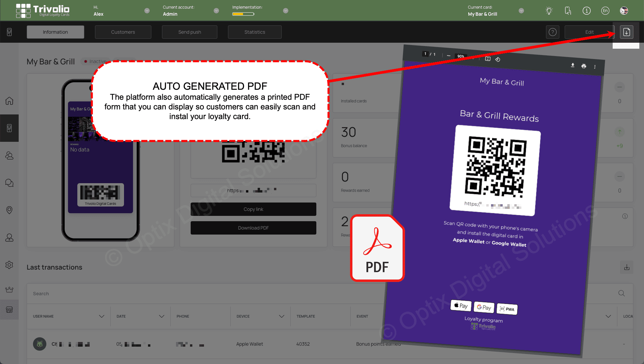Click the Implementation progress bar

pos(243,14)
